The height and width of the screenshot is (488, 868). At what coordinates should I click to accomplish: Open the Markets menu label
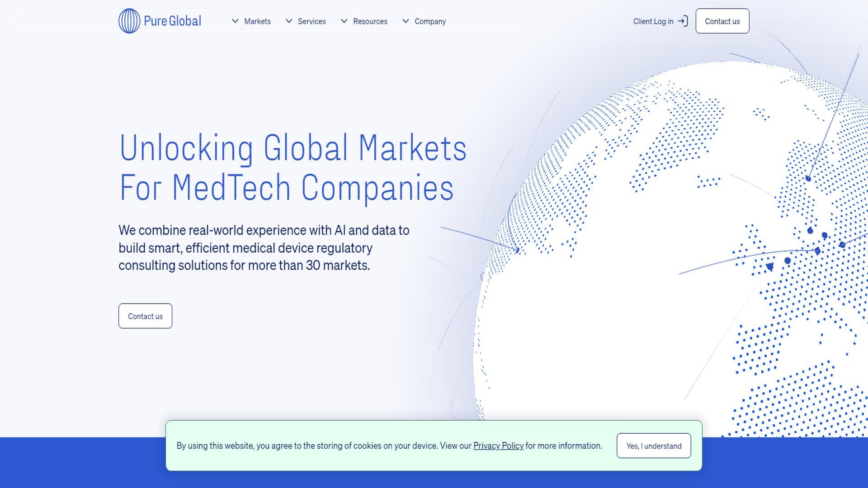pos(257,21)
